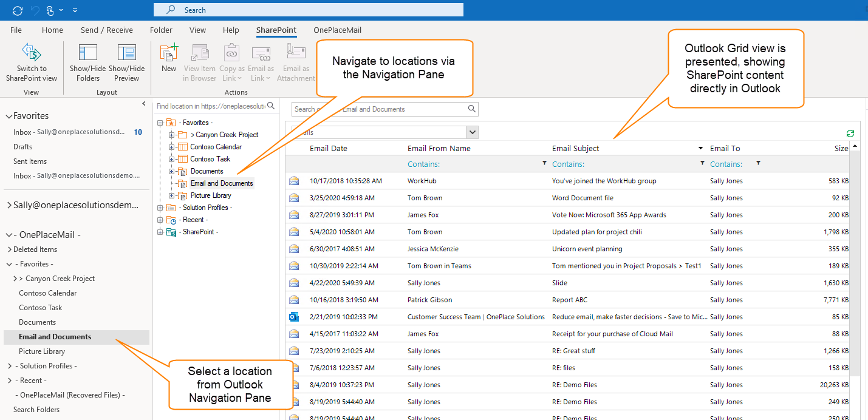Viewport: 868px width, 420px height.
Task: Open the view selector dropdown arrow
Action: coord(473,132)
